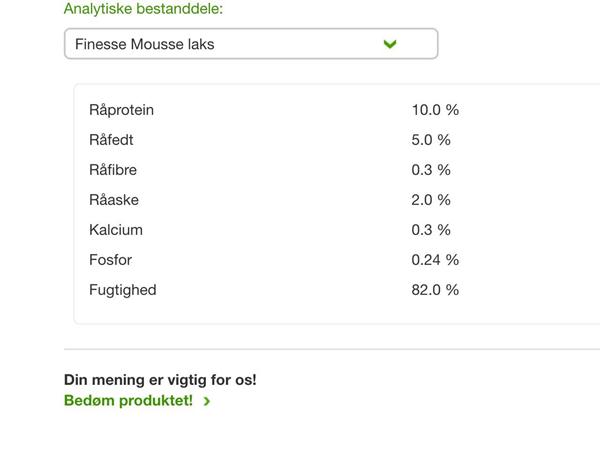600x450 pixels.
Task: Click the Råprotein row label
Action: coord(121,110)
